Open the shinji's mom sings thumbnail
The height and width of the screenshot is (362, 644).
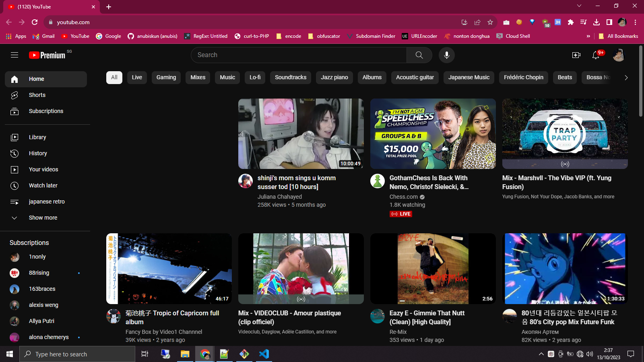tap(301, 134)
